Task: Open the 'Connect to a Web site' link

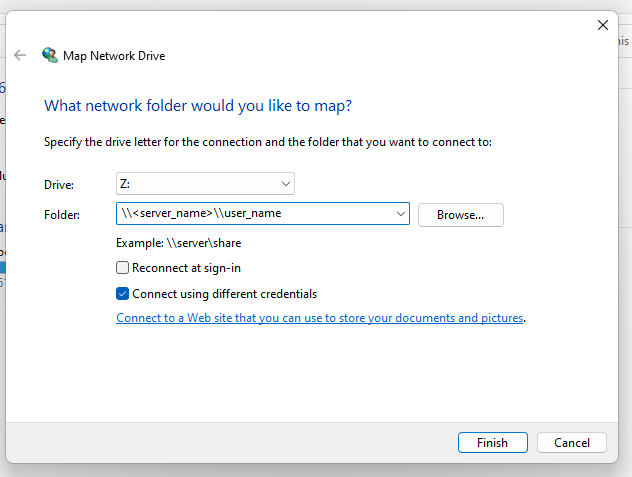Action: click(320, 318)
